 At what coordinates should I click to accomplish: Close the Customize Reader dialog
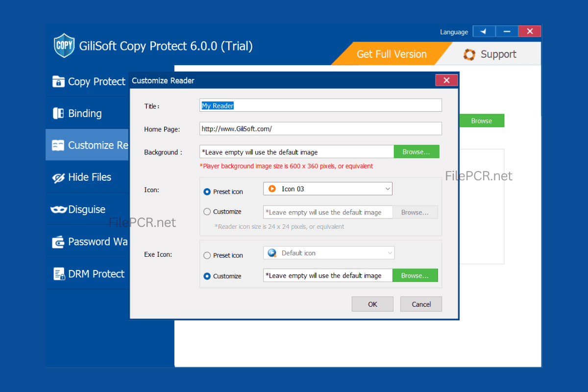[x=446, y=80]
